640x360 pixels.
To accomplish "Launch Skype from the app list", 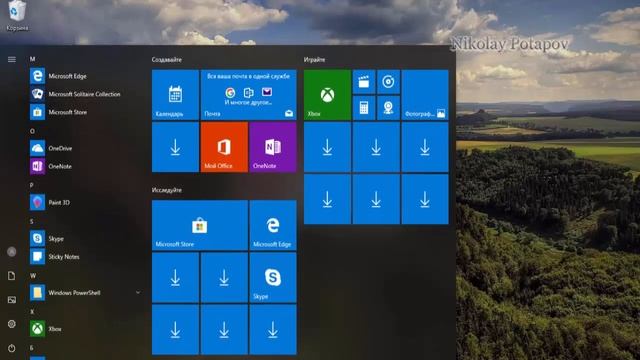I will [85, 238].
